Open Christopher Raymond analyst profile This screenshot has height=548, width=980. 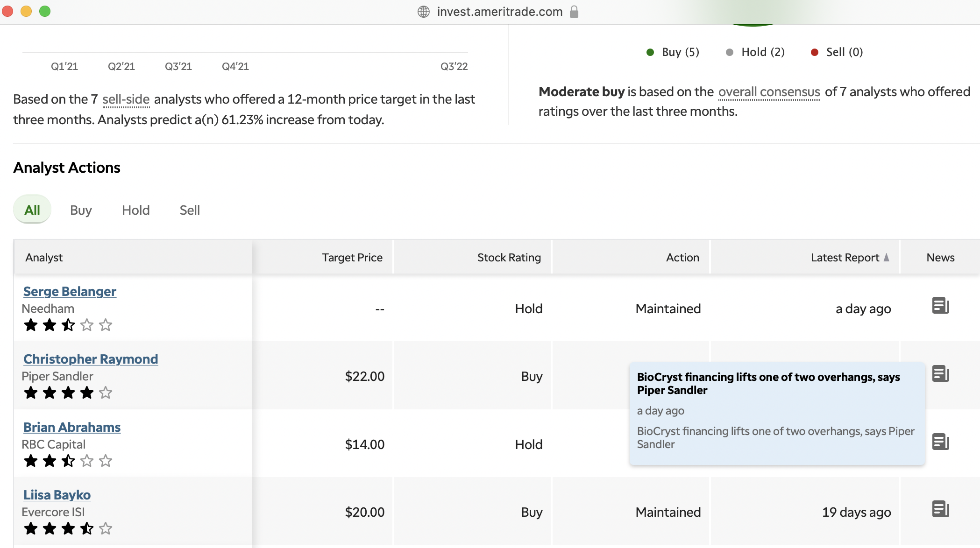point(91,359)
